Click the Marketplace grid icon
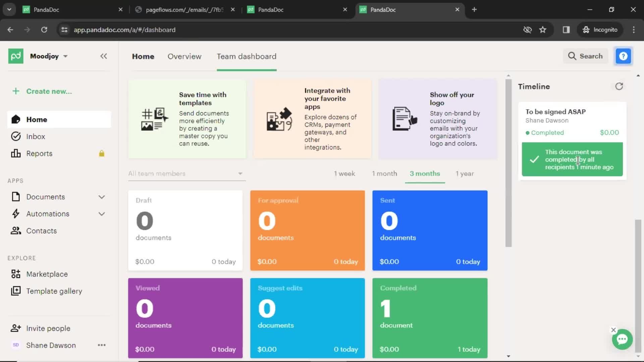The width and height of the screenshot is (644, 362). pos(16,274)
